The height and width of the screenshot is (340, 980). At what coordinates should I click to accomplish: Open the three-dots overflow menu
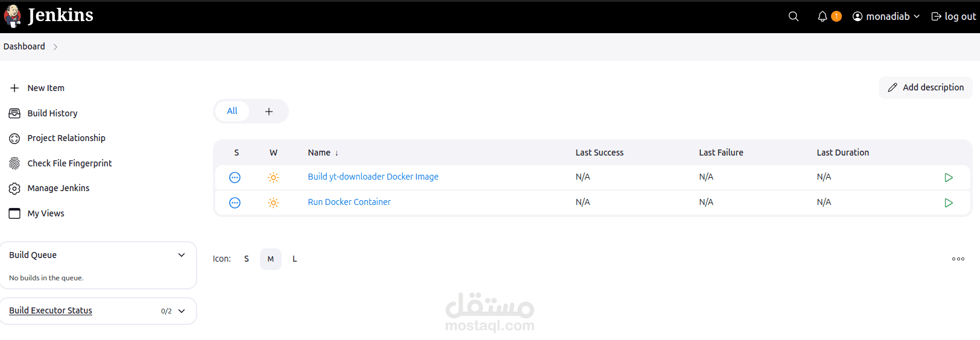coord(958,259)
